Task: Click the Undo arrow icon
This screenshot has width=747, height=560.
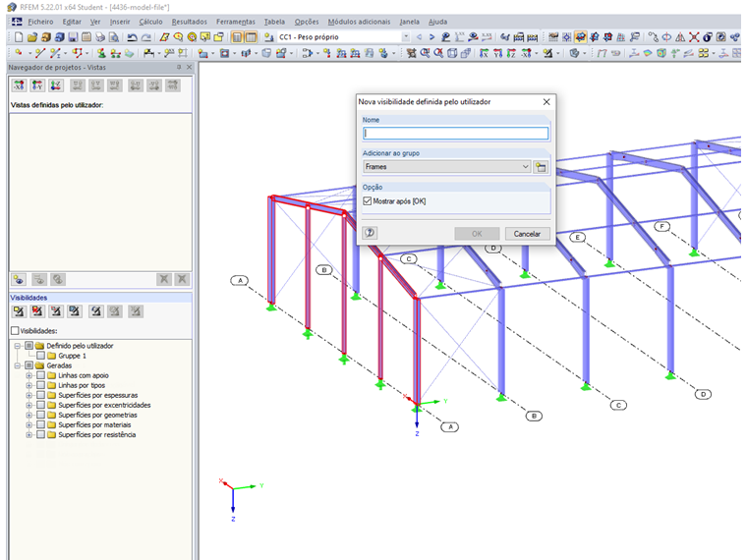Action: [133, 37]
